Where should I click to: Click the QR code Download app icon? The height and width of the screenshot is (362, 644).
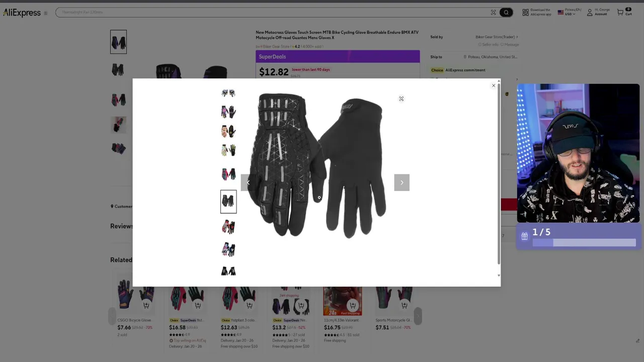coord(525,12)
